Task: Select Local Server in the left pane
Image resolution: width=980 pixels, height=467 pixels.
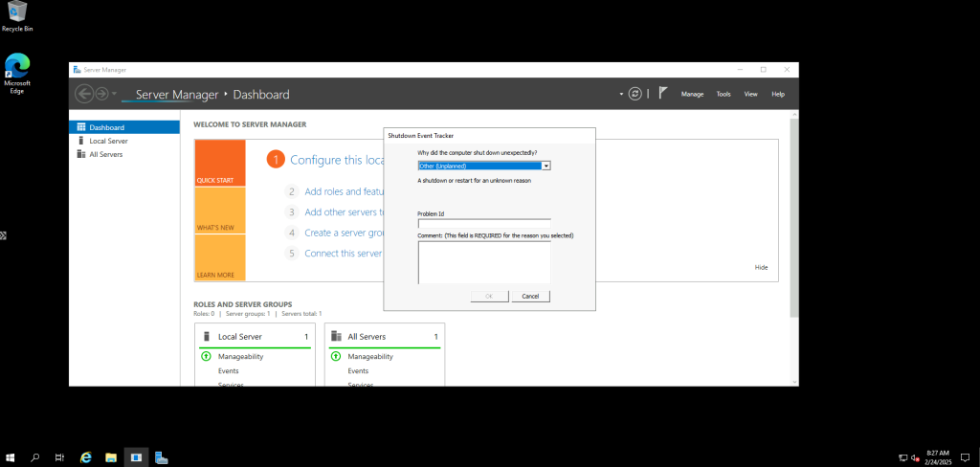Action: tap(124, 141)
